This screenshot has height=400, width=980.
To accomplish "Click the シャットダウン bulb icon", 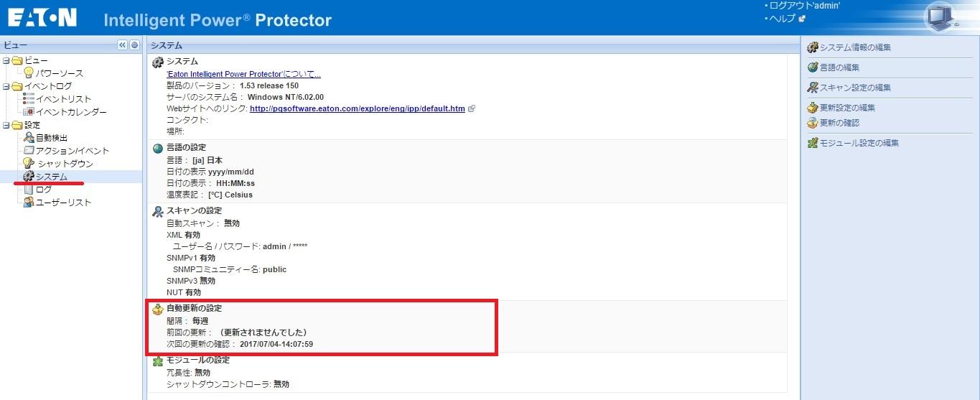I will [29, 164].
